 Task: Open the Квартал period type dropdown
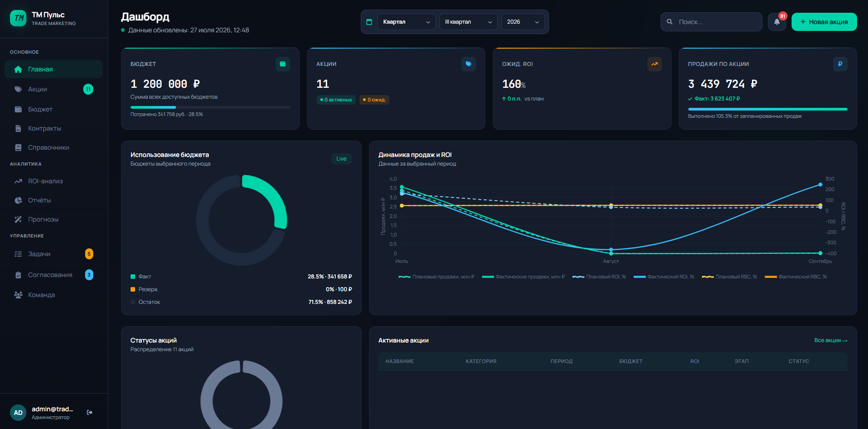[x=406, y=22]
